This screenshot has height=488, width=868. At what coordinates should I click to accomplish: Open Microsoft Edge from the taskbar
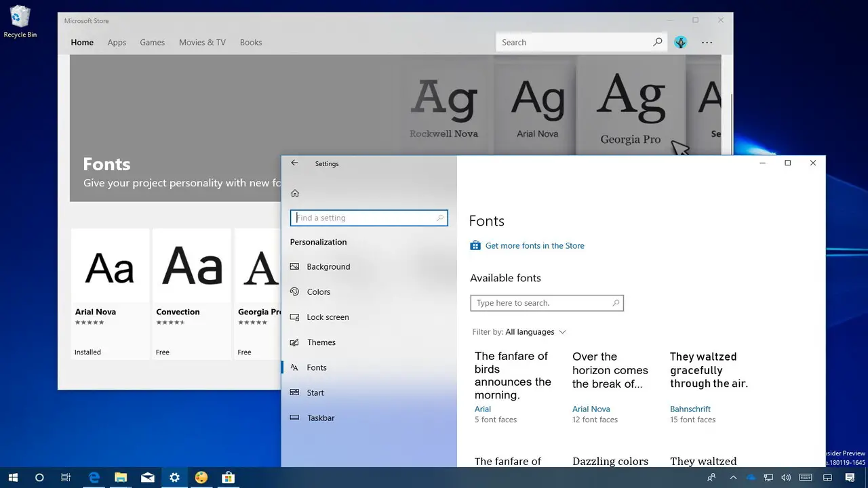point(94,478)
